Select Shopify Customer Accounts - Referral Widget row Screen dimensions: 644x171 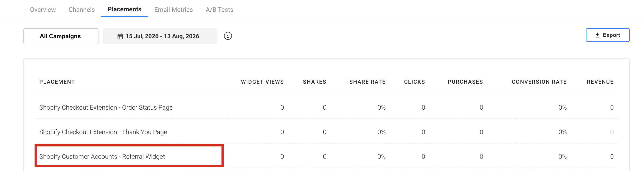[x=327, y=156]
